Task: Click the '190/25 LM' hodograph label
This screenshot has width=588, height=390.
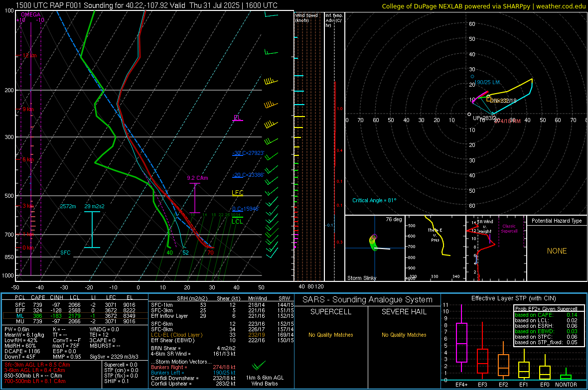Action: coord(487,82)
